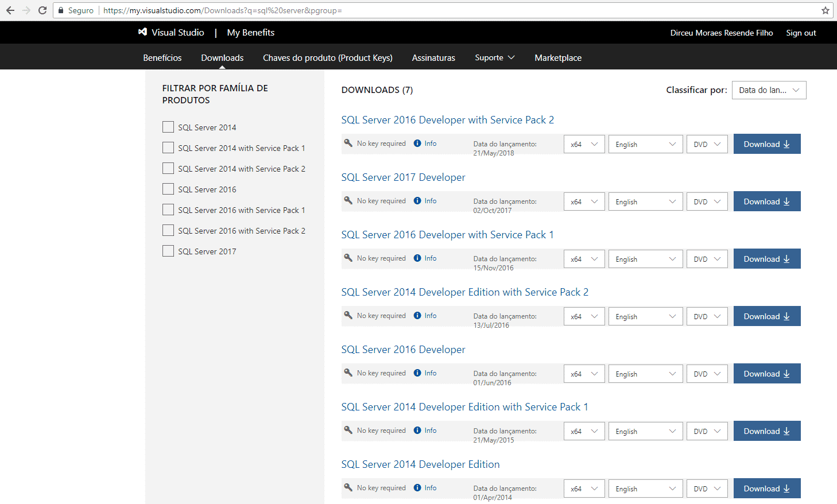Open SQL Server 2014 Developer Edition SP2 title link
Viewport: 837px width, 504px height.
click(x=464, y=292)
